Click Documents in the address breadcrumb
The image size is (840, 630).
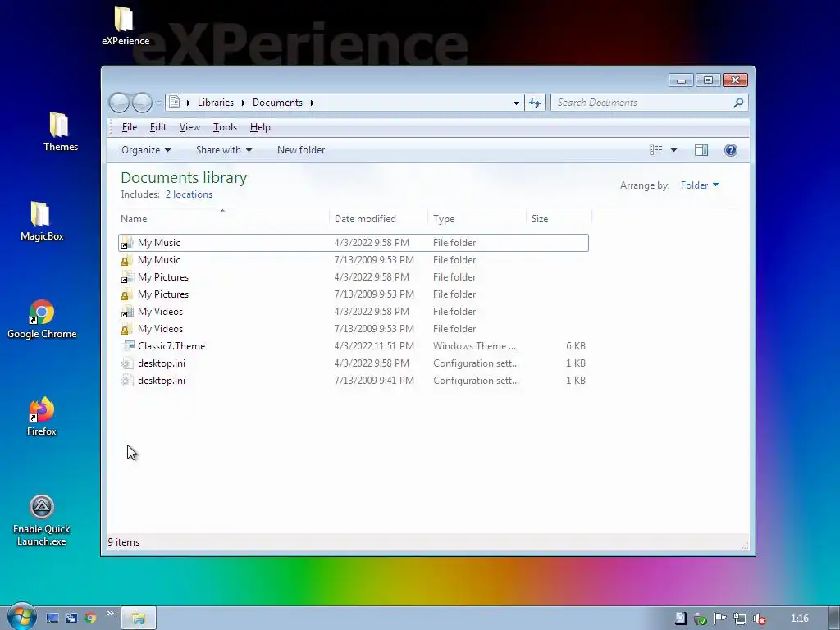tap(277, 103)
